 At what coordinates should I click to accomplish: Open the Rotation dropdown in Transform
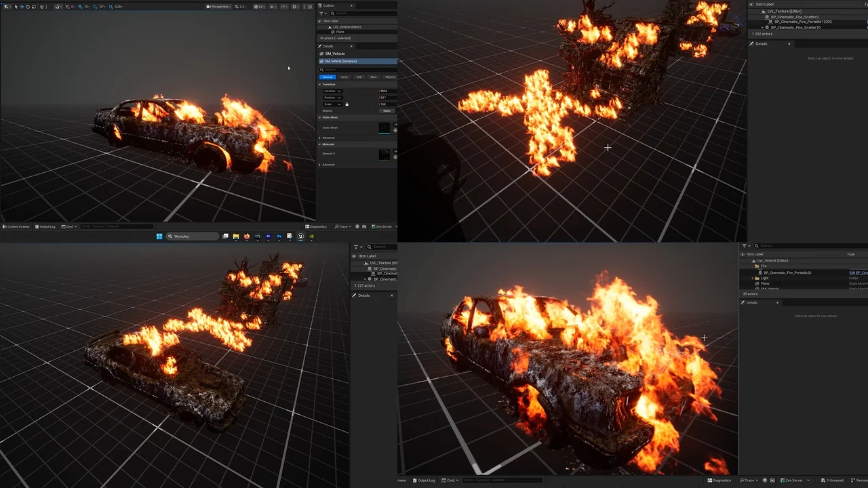click(332, 98)
